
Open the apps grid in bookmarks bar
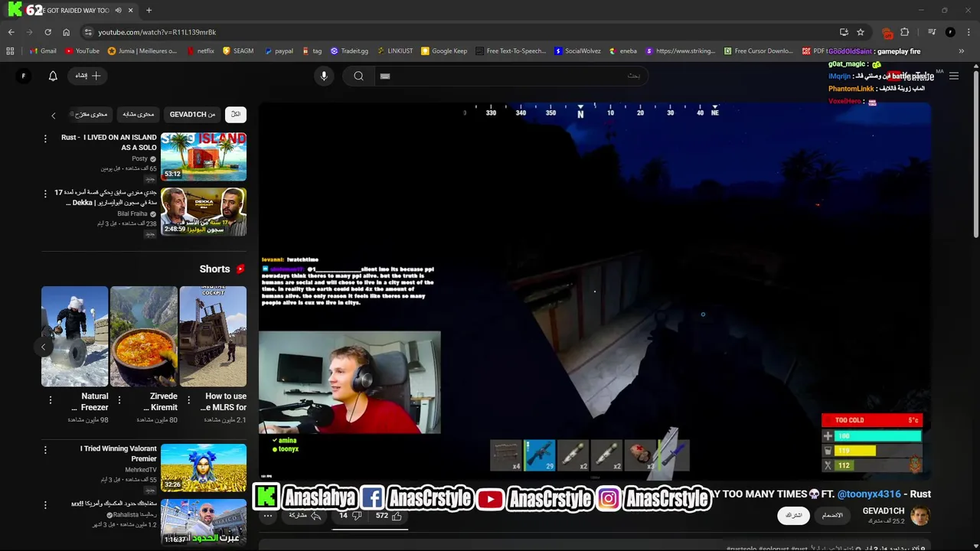tap(10, 51)
